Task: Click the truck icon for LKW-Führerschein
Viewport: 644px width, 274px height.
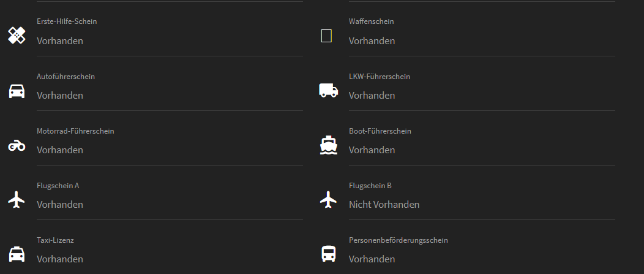Action: pos(328,91)
